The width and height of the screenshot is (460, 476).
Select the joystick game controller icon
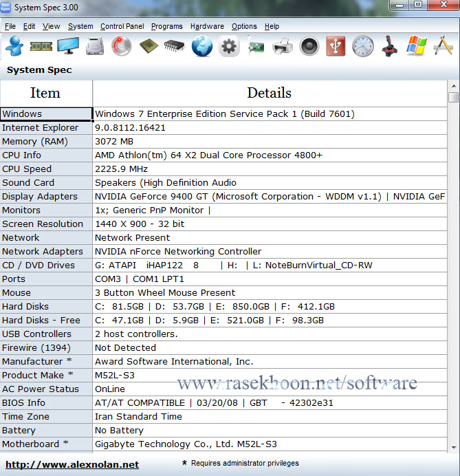click(x=390, y=46)
